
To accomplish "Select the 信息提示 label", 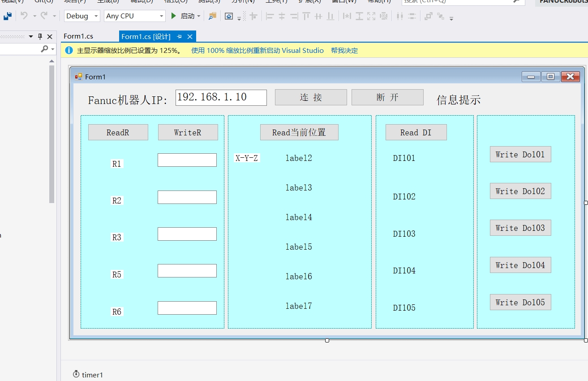I will (459, 100).
